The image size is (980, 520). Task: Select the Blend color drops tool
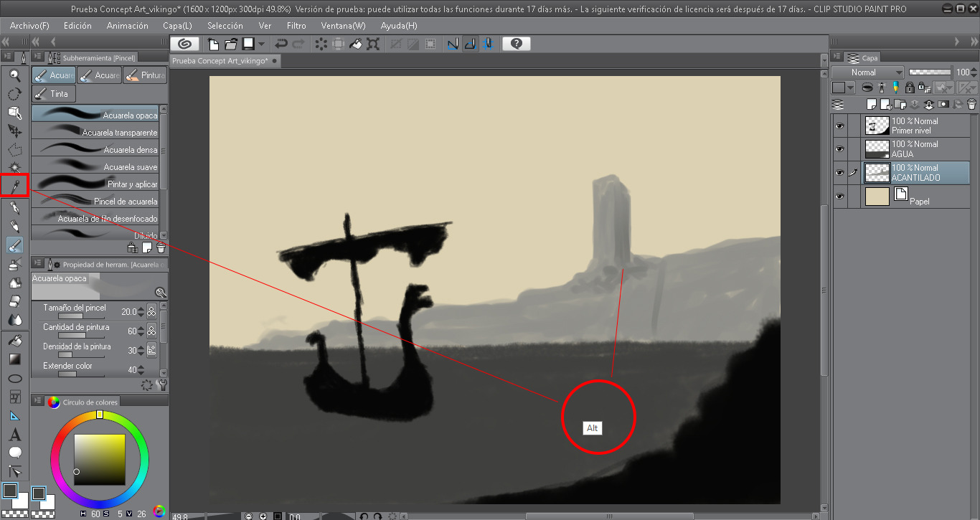pyautogui.click(x=14, y=320)
